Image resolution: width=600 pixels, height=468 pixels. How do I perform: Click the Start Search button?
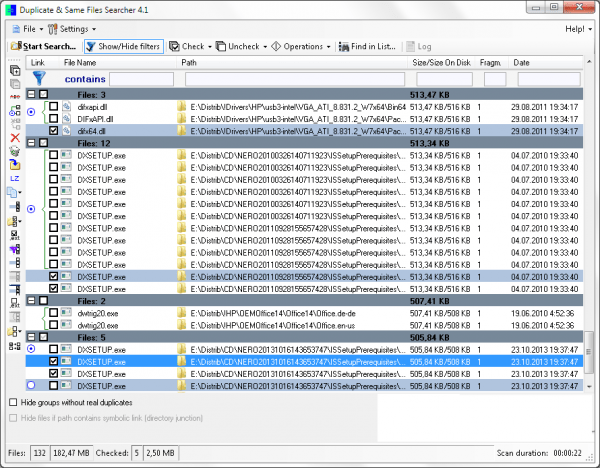43,46
